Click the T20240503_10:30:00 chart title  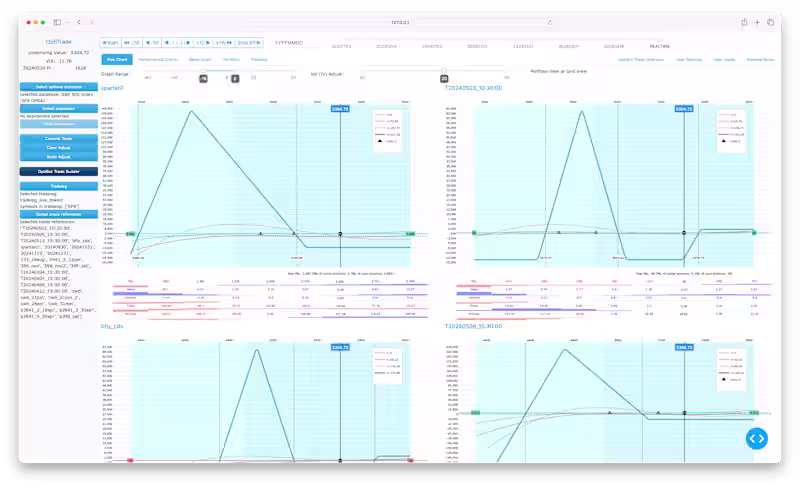click(x=473, y=88)
